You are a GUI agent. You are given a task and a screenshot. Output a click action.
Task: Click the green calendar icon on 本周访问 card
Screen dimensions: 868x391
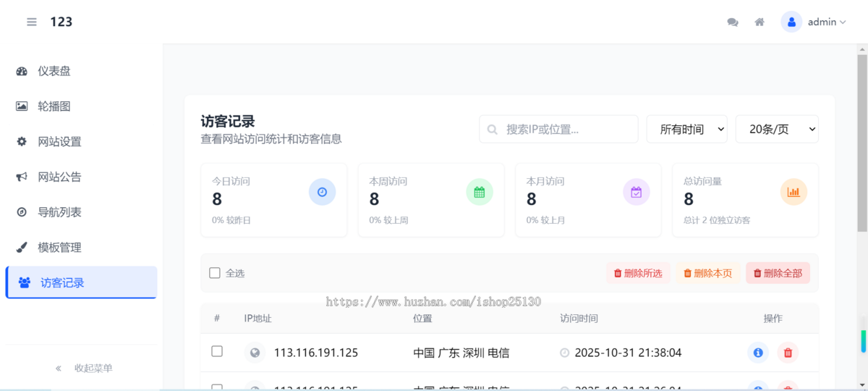point(480,192)
